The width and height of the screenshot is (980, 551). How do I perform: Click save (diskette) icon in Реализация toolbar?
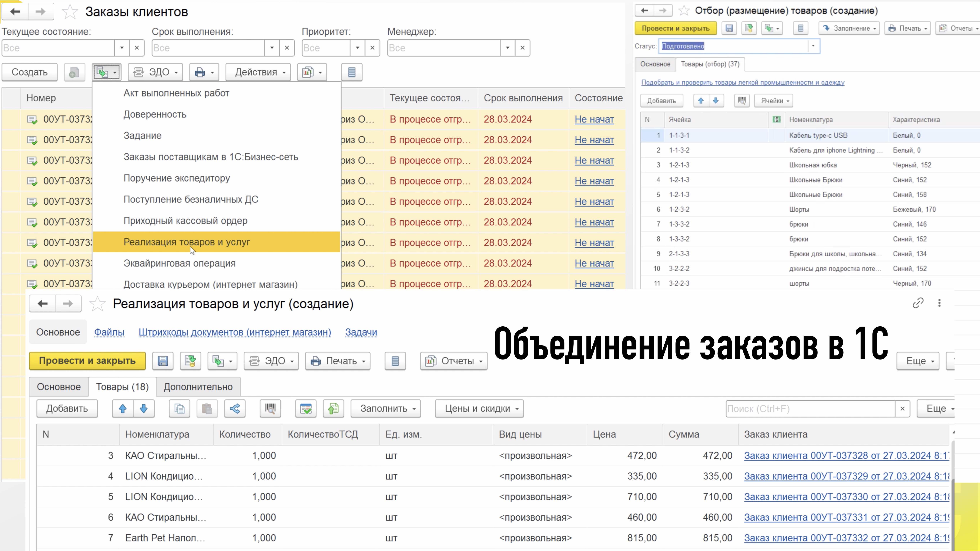tap(163, 360)
